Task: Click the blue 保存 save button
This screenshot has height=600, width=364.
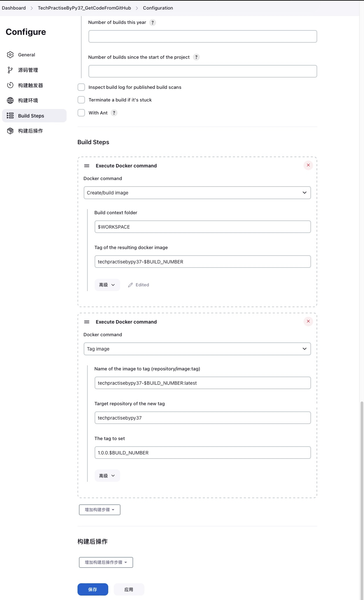Action: pyautogui.click(x=93, y=589)
